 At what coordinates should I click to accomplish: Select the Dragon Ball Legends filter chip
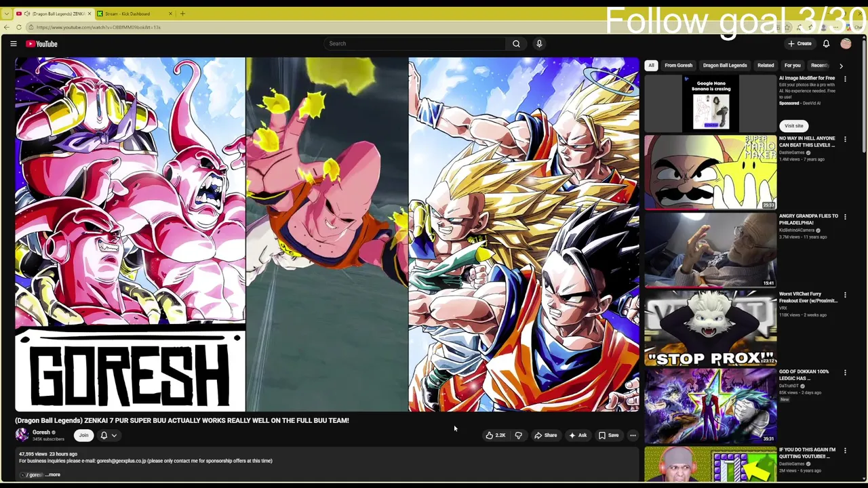(725, 66)
